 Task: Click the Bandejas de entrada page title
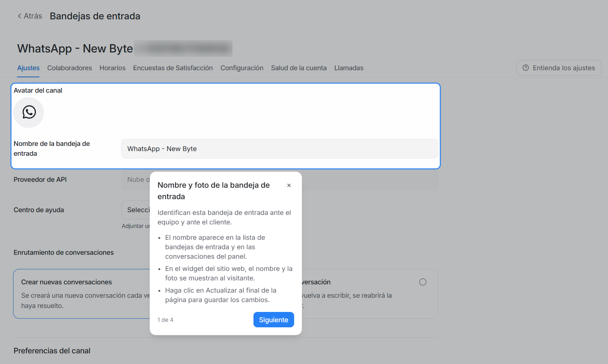click(x=95, y=16)
